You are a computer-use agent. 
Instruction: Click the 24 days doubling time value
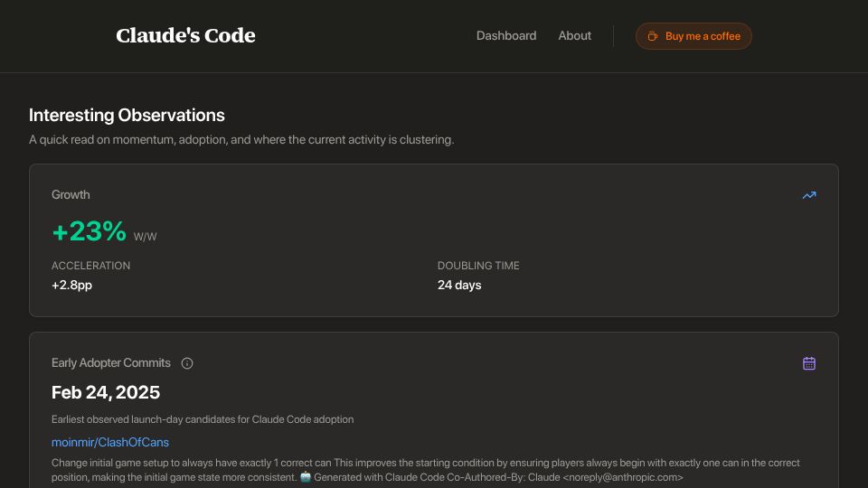click(x=459, y=285)
